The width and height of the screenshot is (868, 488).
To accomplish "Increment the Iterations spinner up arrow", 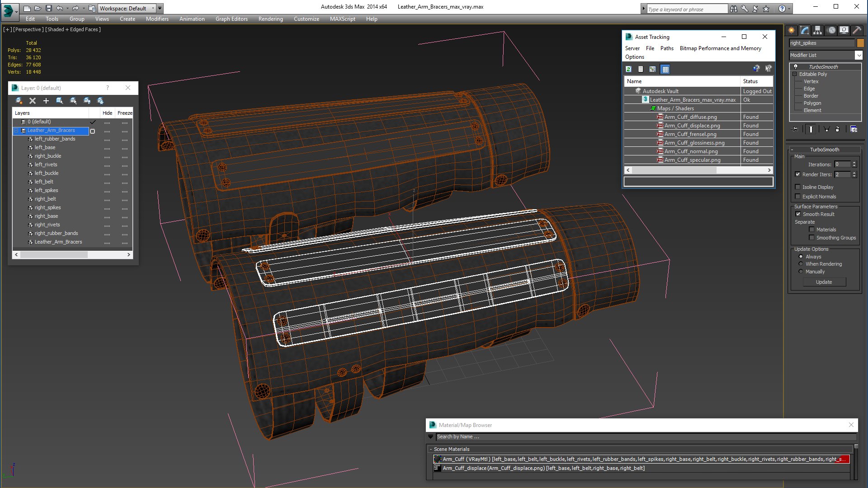I will tap(854, 163).
